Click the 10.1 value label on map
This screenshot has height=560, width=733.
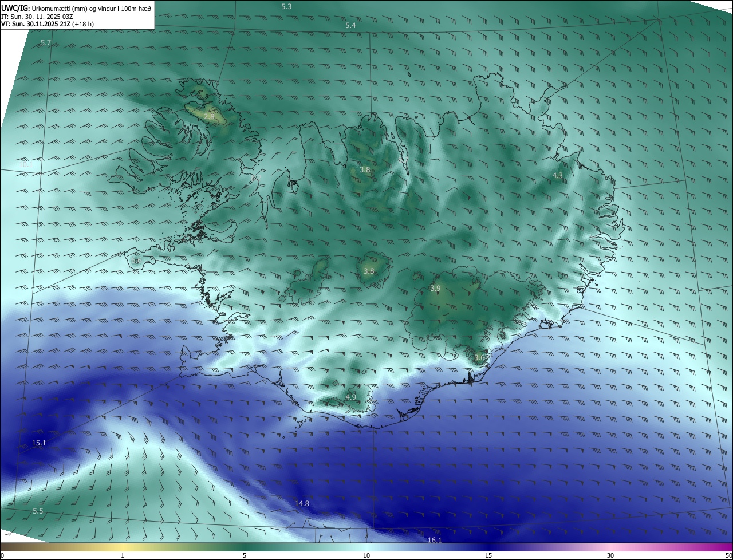pos(26,164)
